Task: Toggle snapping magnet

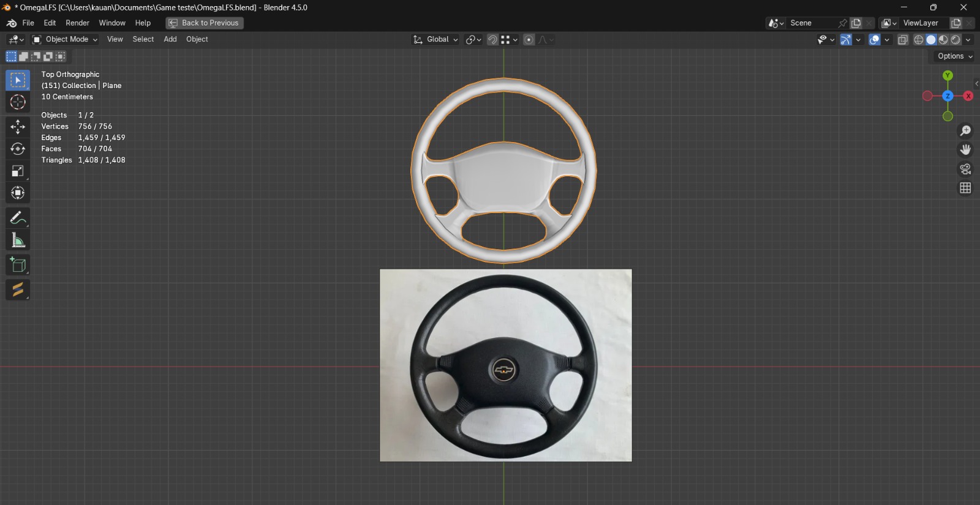Action: tap(492, 40)
